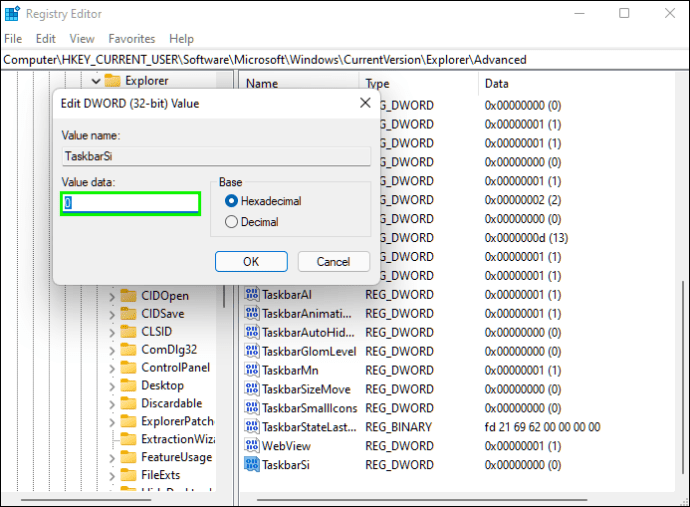Click the Discardable folder icon
The height and width of the screenshot is (507, 690).
pos(128,403)
